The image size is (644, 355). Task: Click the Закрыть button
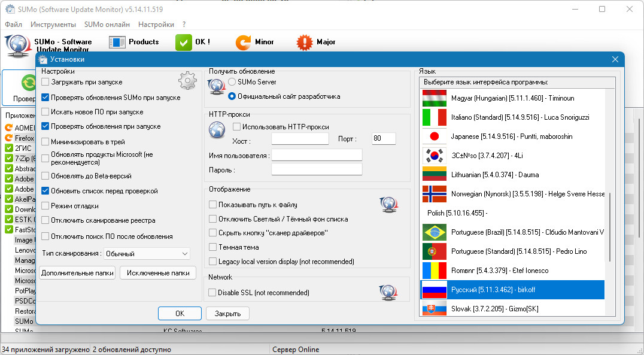tap(227, 314)
